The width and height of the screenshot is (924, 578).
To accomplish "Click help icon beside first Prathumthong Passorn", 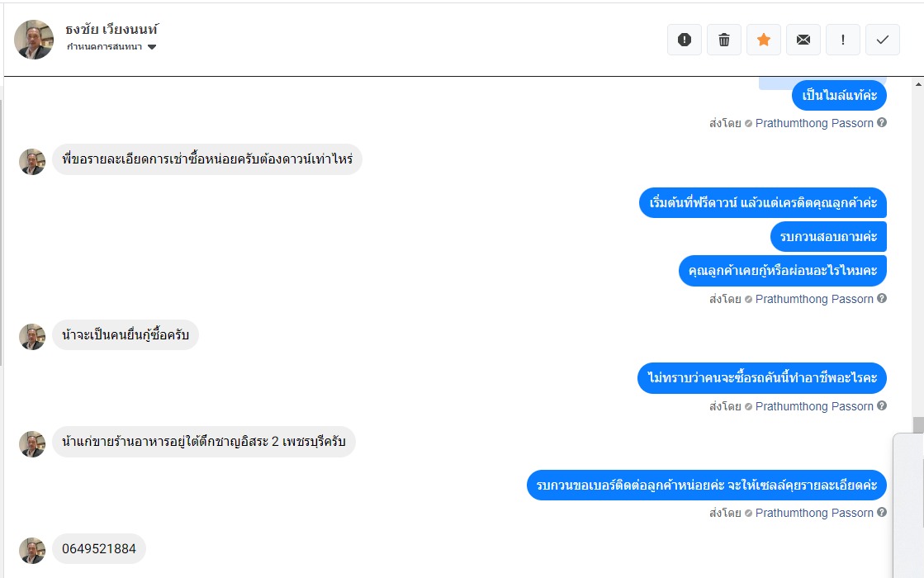I will coord(882,123).
